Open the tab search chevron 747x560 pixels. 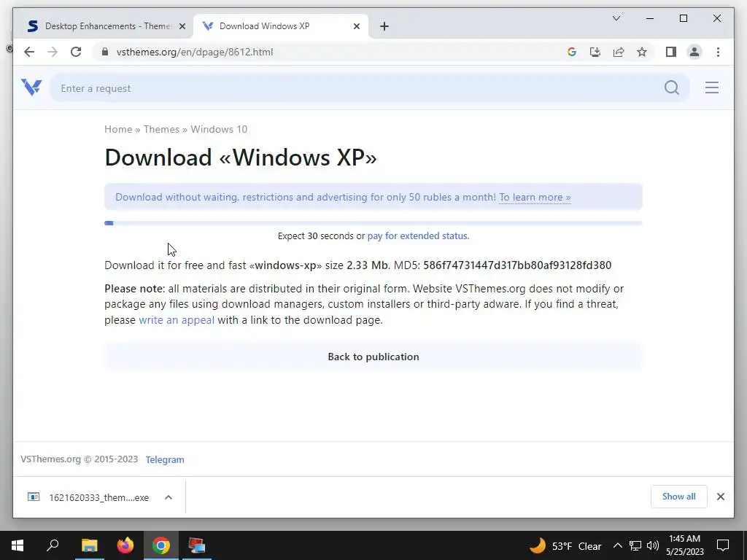point(616,18)
